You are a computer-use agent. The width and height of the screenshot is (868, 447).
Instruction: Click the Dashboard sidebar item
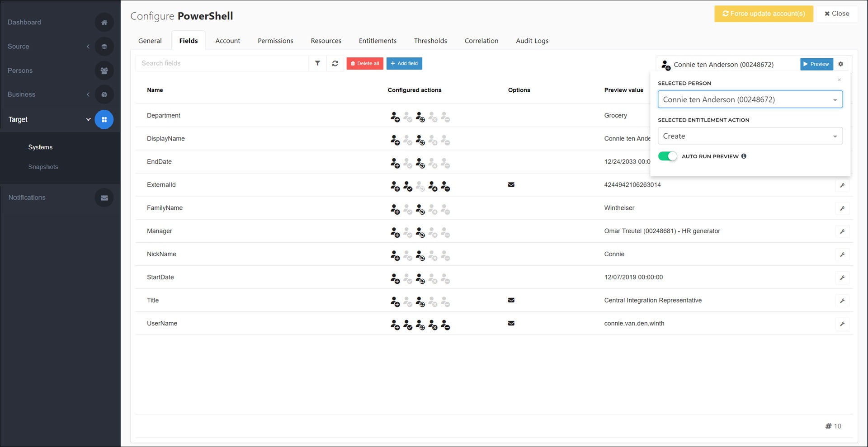[x=24, y=22]
